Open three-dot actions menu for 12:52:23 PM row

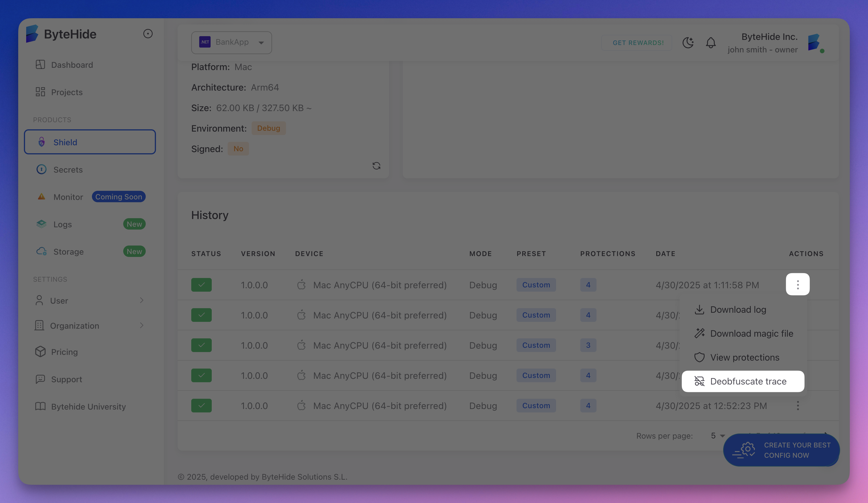click(797, 406)
